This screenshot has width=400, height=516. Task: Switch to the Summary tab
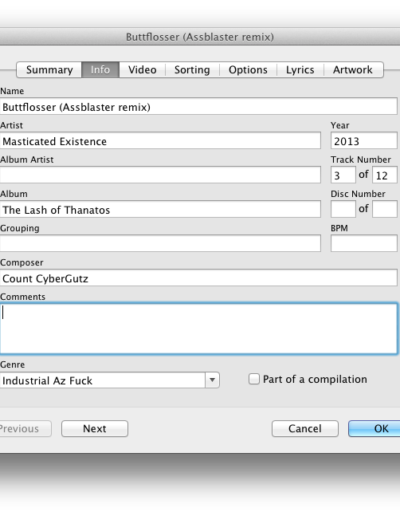coord(49,70)
